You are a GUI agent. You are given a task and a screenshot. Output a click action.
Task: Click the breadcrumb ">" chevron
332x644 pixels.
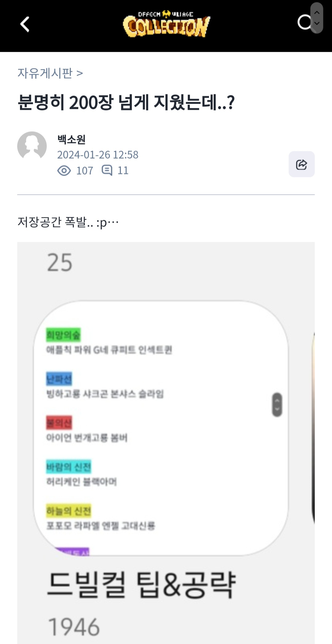pos(80,73)
